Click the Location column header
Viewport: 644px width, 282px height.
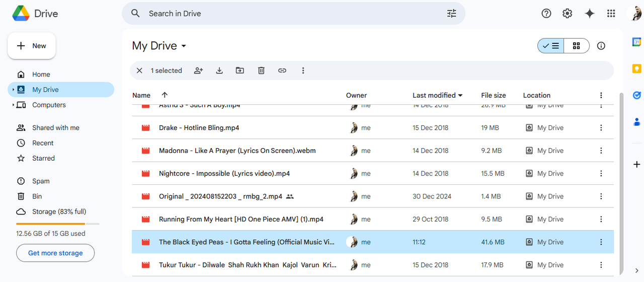coord(537,95)
